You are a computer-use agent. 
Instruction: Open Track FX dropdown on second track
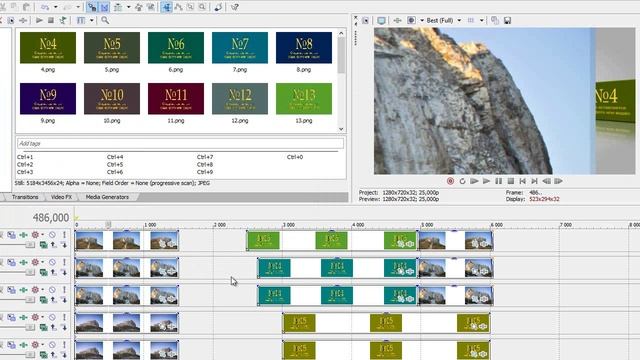[x=42, y=262]
